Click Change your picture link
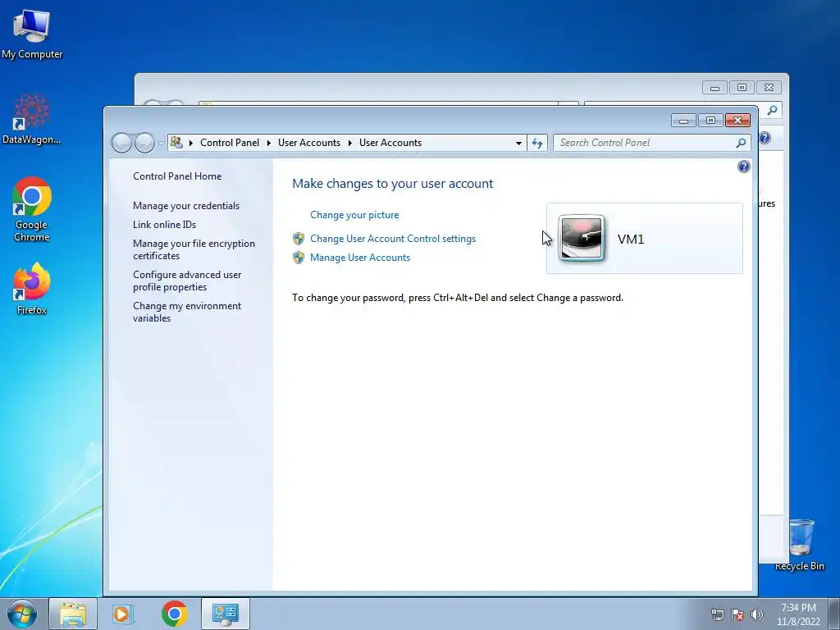This screenshot has width=840, height=630. (354, 215)
